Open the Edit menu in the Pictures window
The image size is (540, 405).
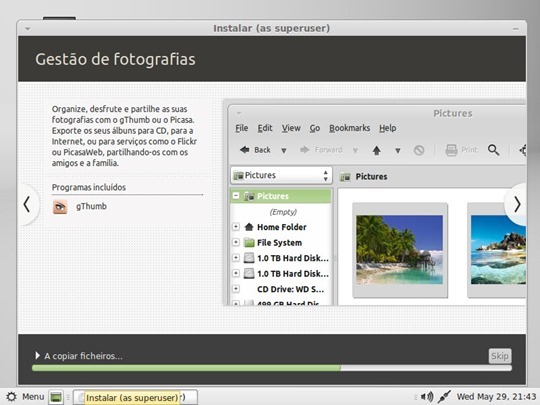pyautogui.click(x=265, y=128)
